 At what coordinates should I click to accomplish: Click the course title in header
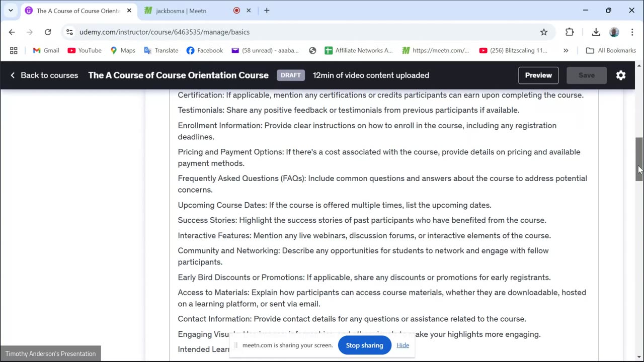pyautogui.click(x=179, y=75)
